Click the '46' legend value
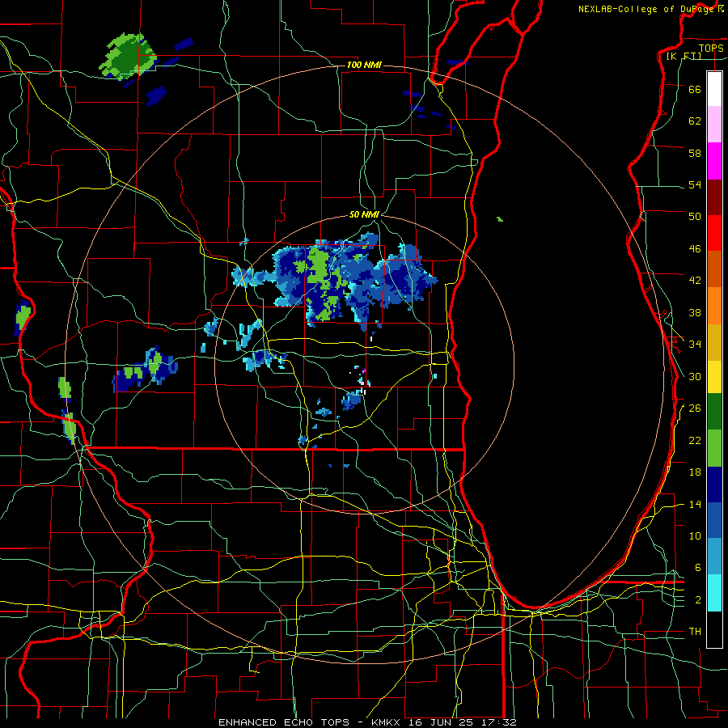 click(695, 248)
